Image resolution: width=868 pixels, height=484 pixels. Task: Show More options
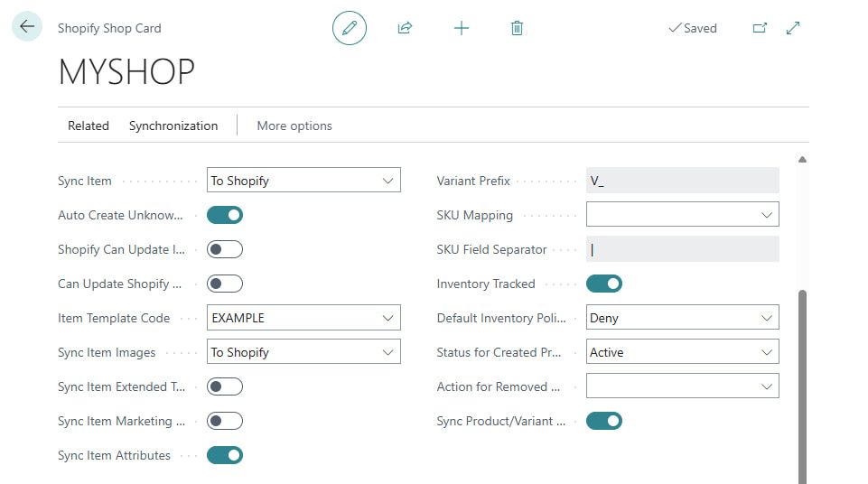coord(294,126)
